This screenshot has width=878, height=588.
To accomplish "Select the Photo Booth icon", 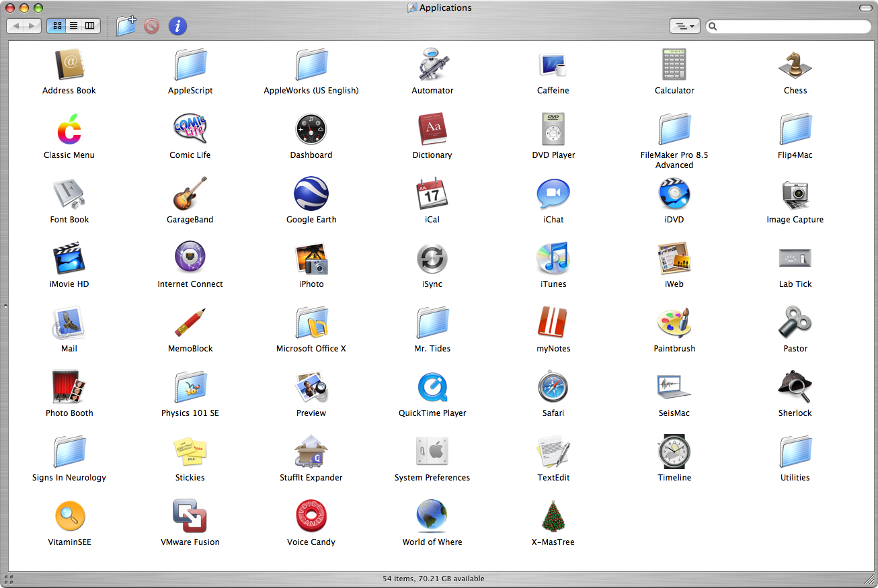I will [69, 388].
